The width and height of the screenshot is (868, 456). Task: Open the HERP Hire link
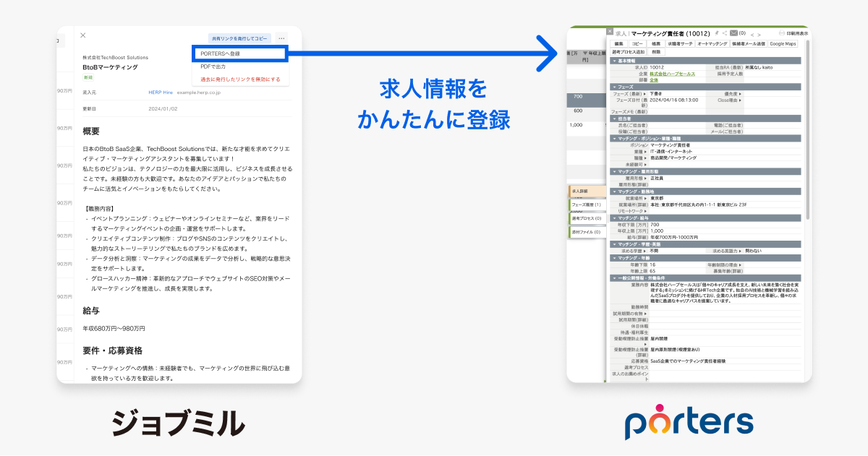(x=161, y=93)
